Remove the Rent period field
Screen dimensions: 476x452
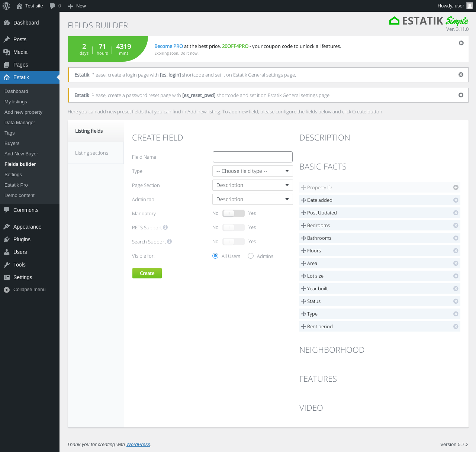tap(456, 327)
